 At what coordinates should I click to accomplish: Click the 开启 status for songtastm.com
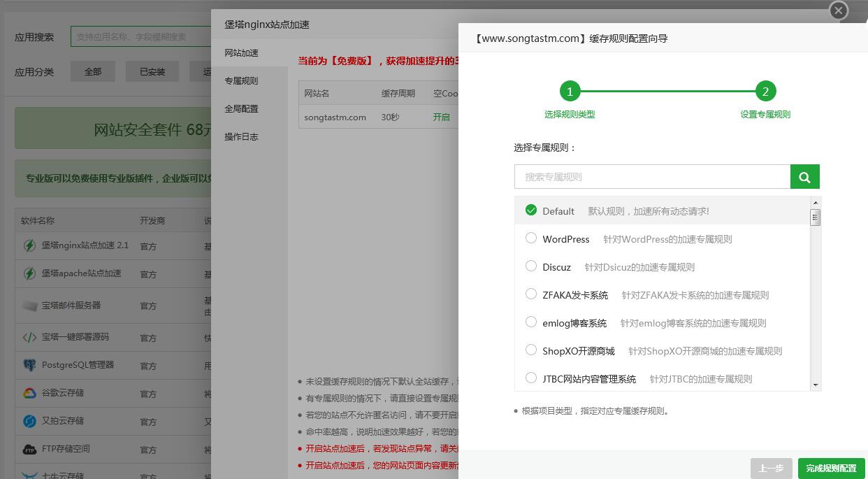point(442,117)
